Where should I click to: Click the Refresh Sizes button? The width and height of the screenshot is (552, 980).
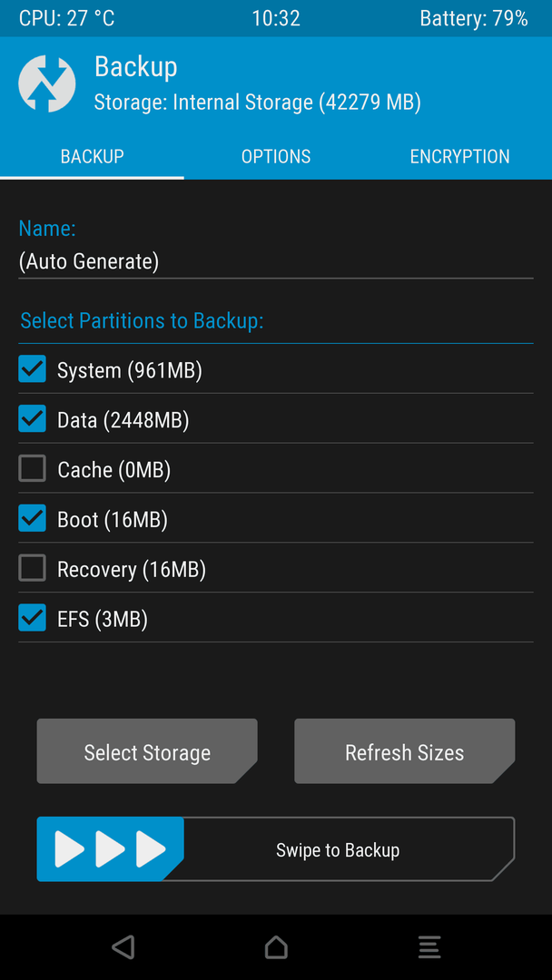click(404, 751)
